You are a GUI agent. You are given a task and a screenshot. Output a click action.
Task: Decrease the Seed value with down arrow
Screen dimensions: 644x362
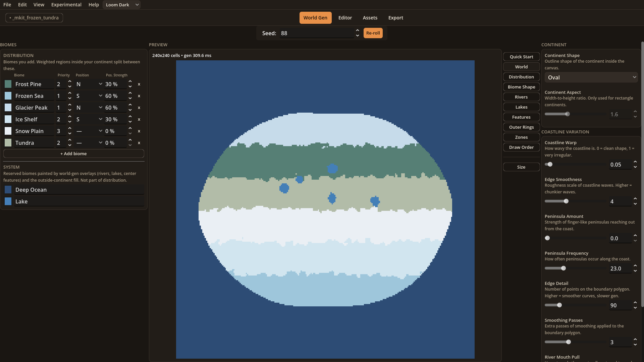click(358, 36)
